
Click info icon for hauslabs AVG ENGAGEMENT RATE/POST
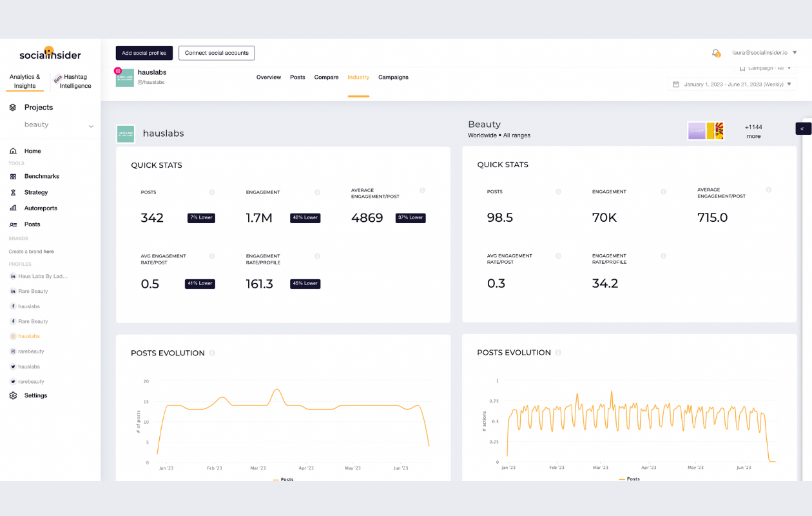212,256
